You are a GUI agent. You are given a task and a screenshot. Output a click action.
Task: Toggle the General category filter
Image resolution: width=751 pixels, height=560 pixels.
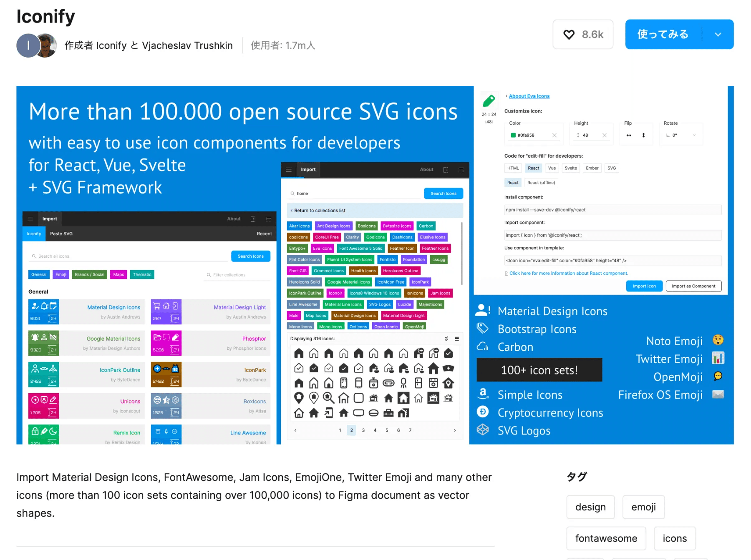pyautogui.click(x=39, y=274)
